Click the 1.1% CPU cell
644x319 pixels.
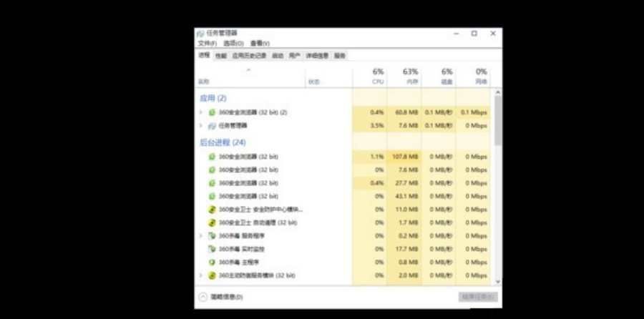point(370,157)
